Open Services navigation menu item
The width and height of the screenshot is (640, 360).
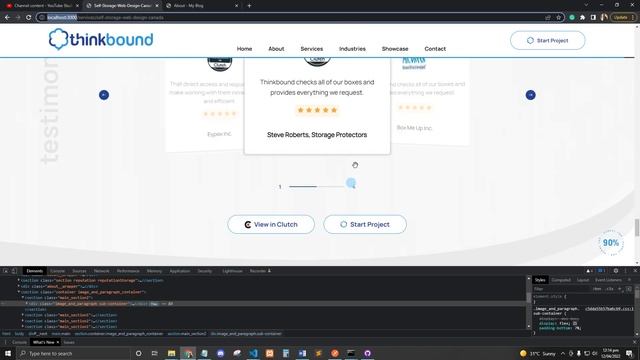click(311, 49)
